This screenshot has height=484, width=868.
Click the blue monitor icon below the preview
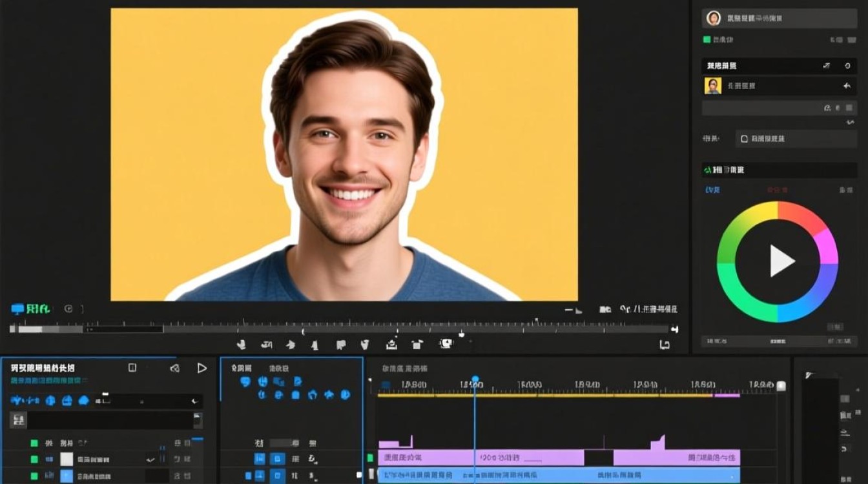click(x=17, y=309)
